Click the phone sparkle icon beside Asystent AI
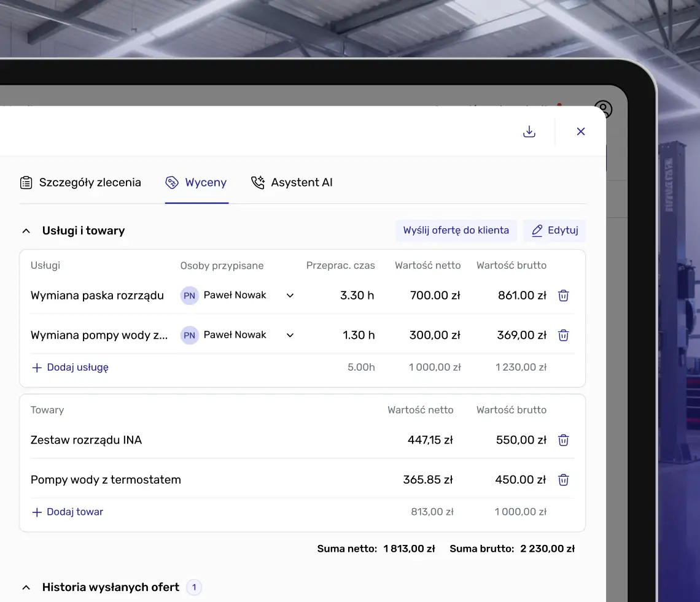Viewport: 700px width, 602px height. click(x=258, y=182)
